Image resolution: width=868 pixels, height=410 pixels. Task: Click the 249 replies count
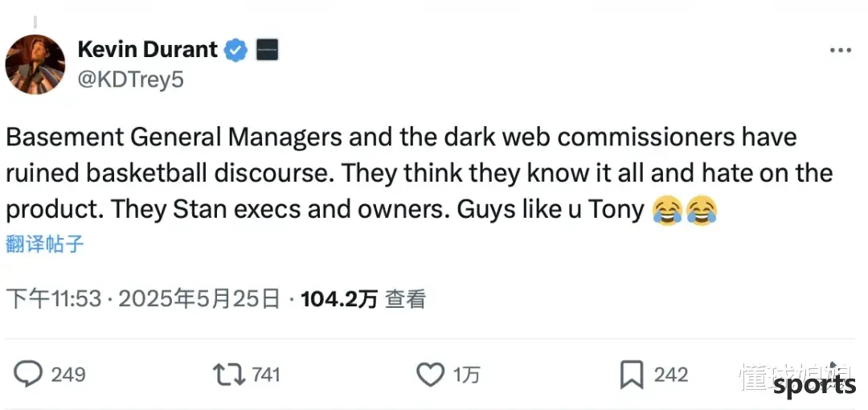pos(68,375)
